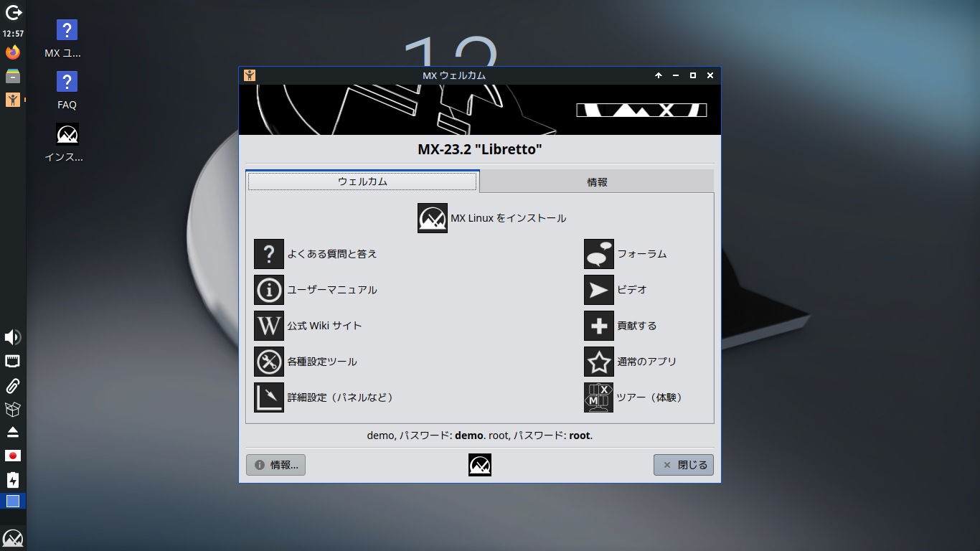This screenshot has height=551, width=980.
Task: Click MX Linux をインストール label
Action: click(509, 218)
